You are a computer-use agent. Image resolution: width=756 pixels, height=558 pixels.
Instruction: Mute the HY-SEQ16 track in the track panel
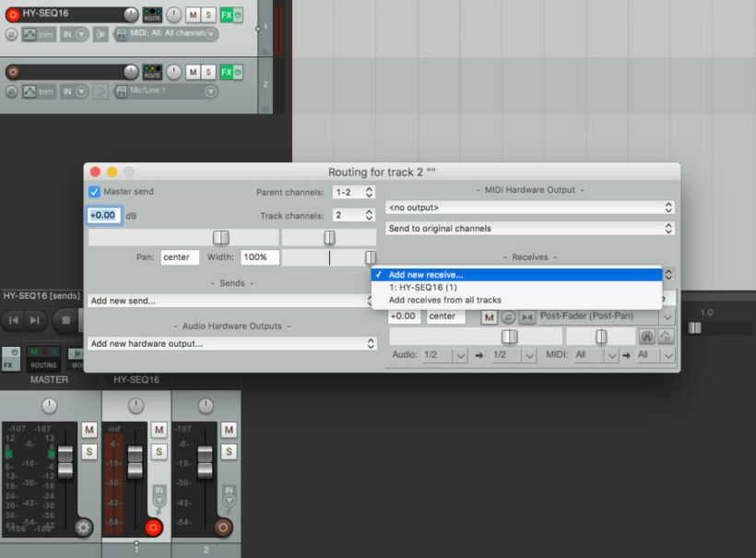point(193,15)
